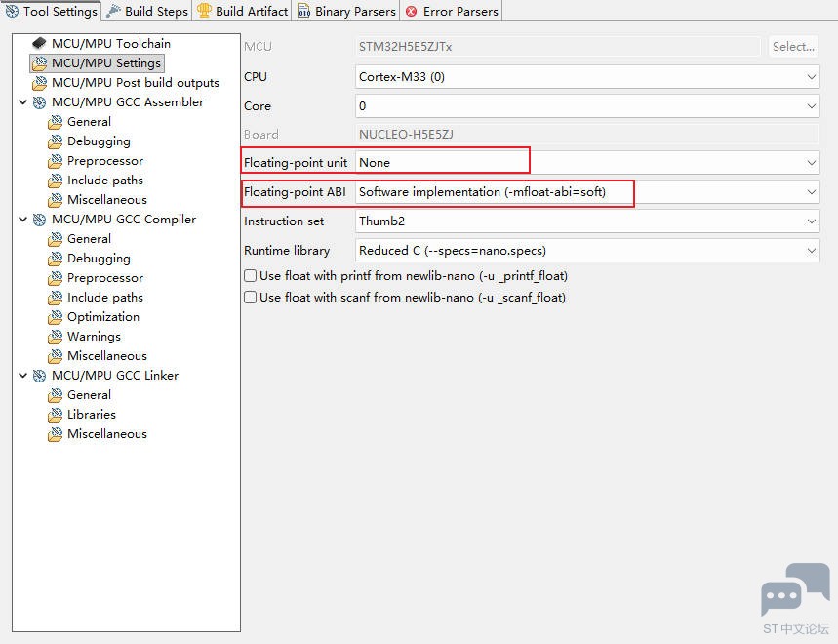Enable Use float with scanf checkbox
The image size is (838, 644).
click(250, 298)
